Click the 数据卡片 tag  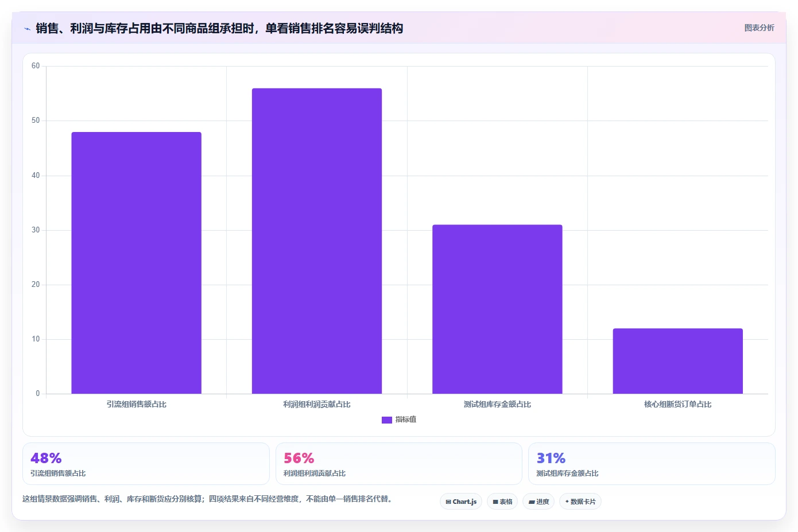pos(580,502)
